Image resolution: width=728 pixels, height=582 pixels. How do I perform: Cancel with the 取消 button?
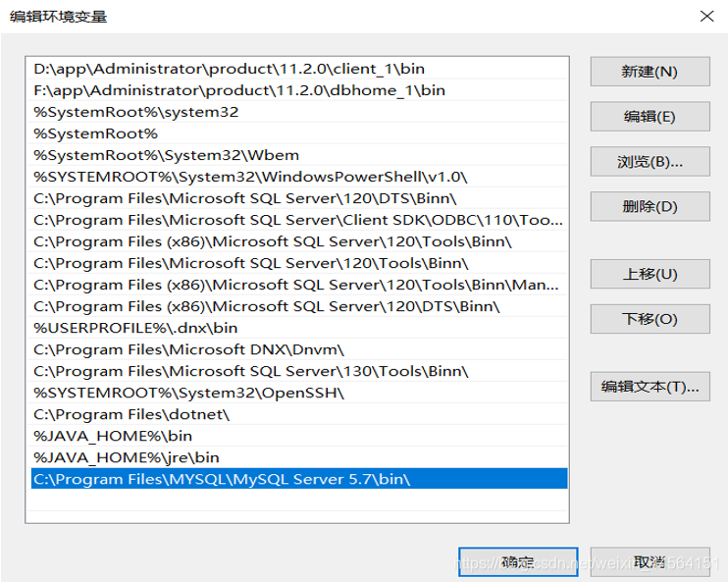650,562
